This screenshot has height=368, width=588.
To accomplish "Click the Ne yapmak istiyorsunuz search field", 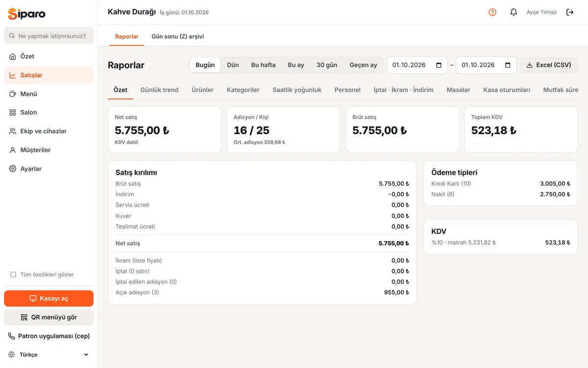I will coord(49,36).
